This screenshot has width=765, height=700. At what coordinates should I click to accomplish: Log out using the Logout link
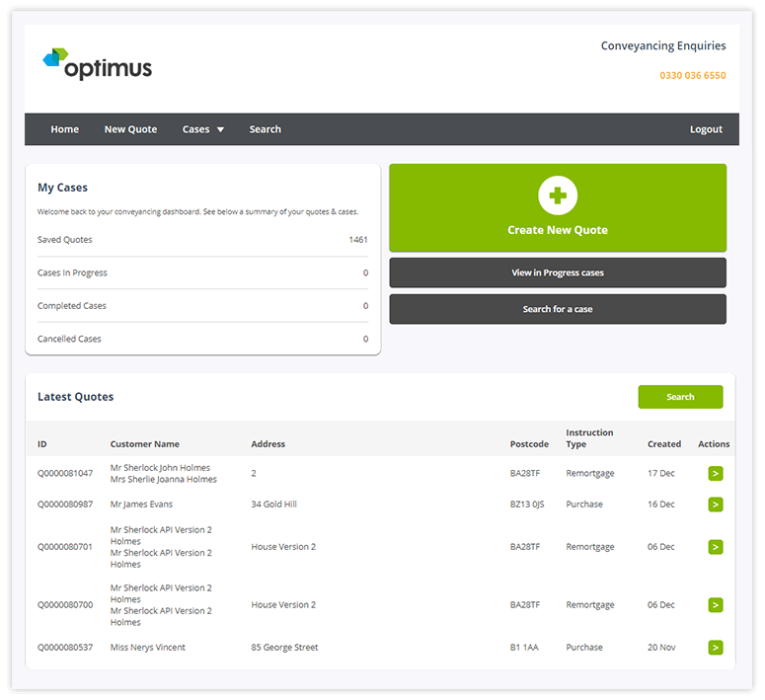[706, 129]
